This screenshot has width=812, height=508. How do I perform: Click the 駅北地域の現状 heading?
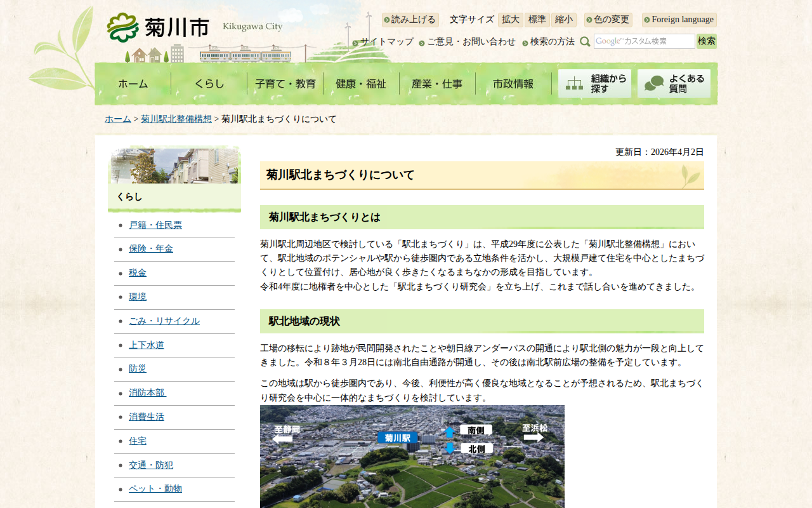[x=482, y=321]
